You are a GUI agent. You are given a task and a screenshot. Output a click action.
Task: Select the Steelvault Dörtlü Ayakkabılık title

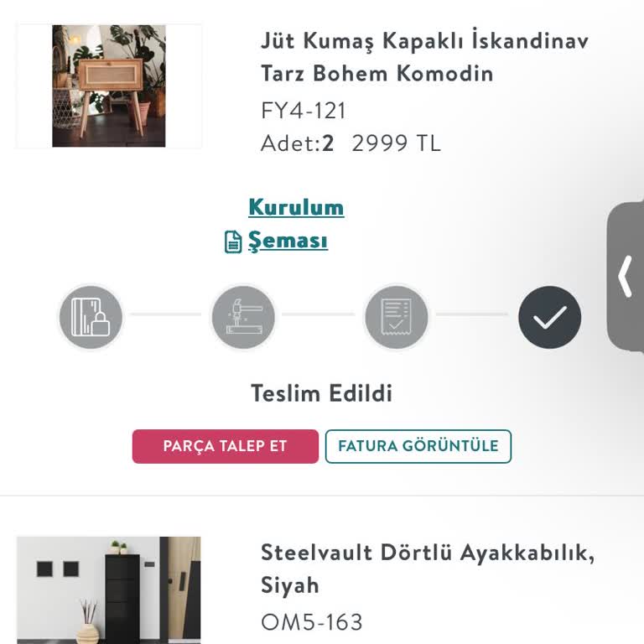427,569
